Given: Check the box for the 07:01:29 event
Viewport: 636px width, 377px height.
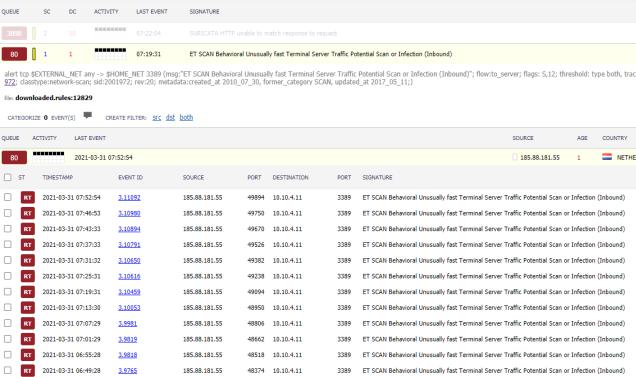Looking at the screenshot, I should 8,339.
